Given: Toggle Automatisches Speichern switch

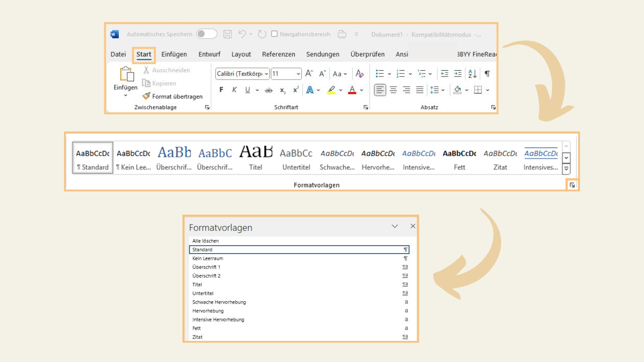Looking at the screenshot, I should [x=206, y=34].
